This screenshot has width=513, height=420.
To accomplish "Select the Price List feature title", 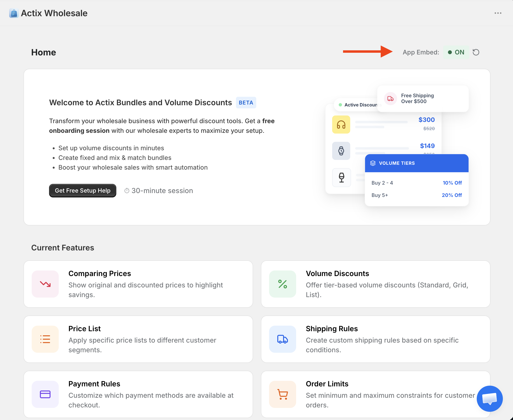I will (x=84, y=329).
